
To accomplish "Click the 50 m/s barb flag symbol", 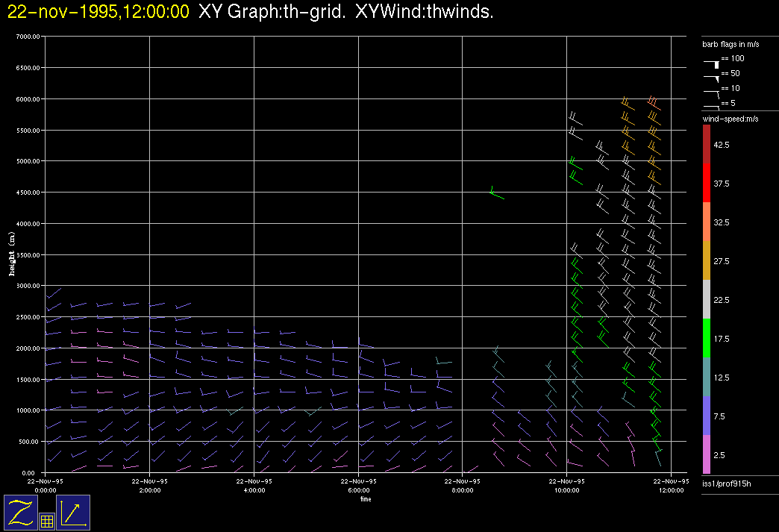I will tap(713, 76).
